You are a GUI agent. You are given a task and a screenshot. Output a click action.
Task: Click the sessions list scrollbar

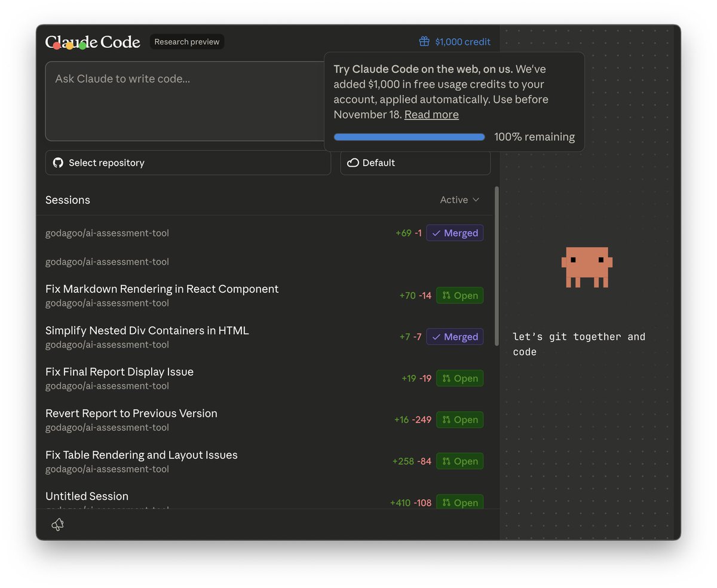pos(496,266)
